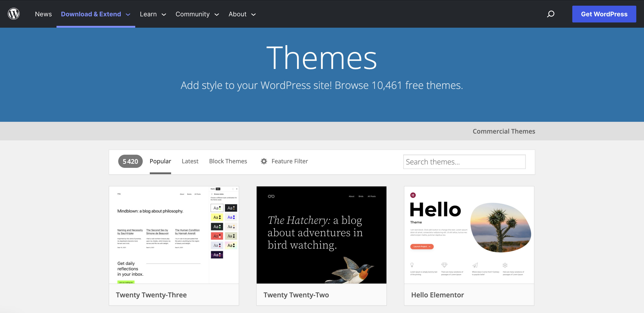This screenshot has width=644, height=313.
Task: Switch to the Latest tab
Action: coord(190,161)
